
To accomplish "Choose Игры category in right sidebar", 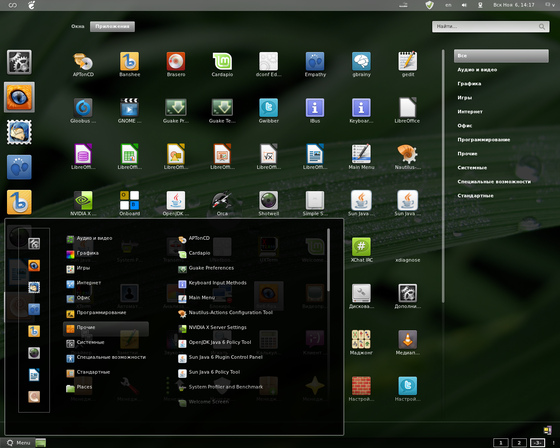I will point(465,98).
